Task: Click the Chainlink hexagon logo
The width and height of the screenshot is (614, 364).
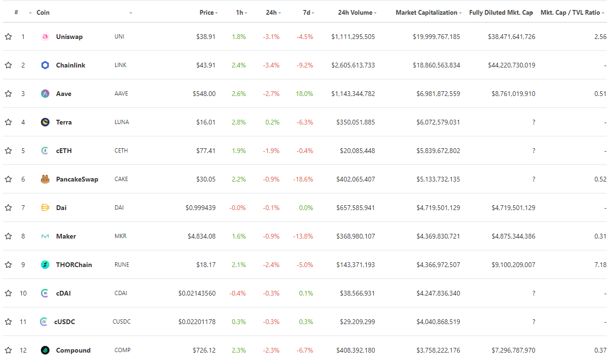Action: [x=45, y=65]
